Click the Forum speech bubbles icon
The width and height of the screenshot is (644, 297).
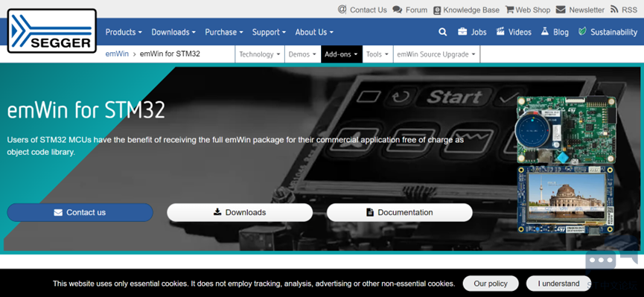(x=397, y=10)
